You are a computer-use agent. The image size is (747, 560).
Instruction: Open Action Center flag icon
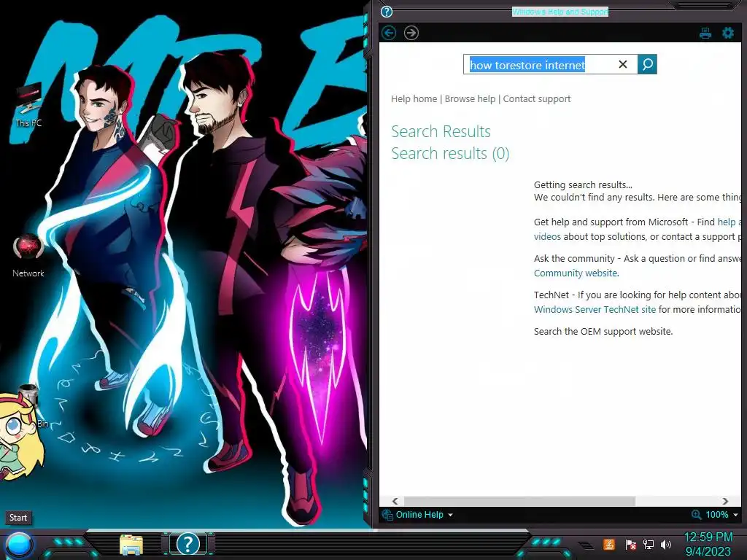coord(630,544)
